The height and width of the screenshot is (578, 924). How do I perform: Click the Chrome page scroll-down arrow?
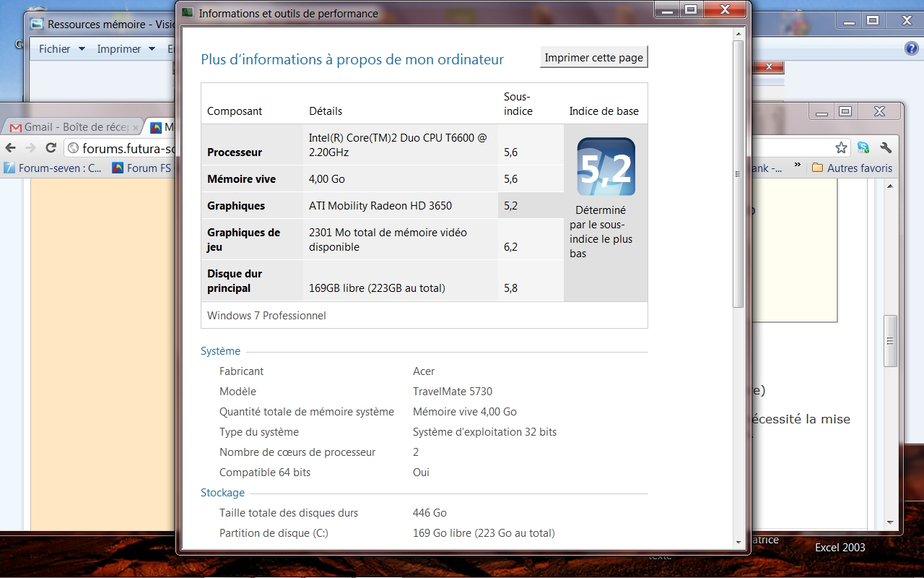click(891, 522)
